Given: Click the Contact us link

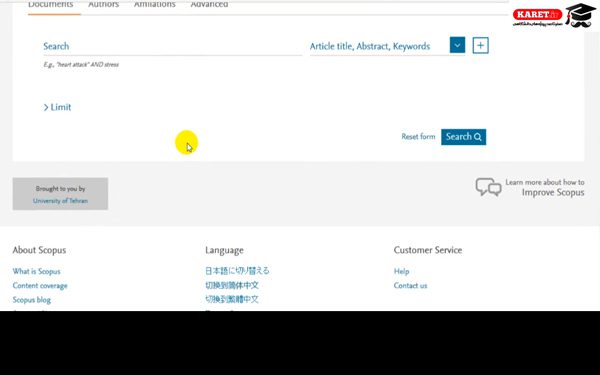Looking at the screenshot, I should [x=410, y=285].
